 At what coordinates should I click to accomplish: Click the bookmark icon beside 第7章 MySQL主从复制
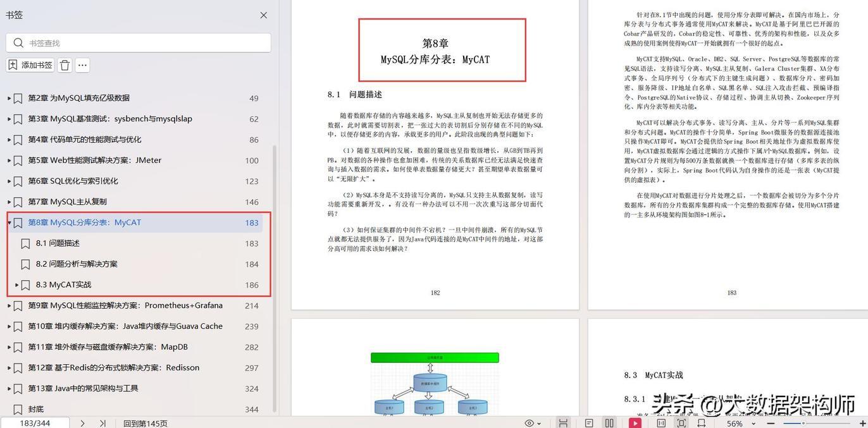18,202
